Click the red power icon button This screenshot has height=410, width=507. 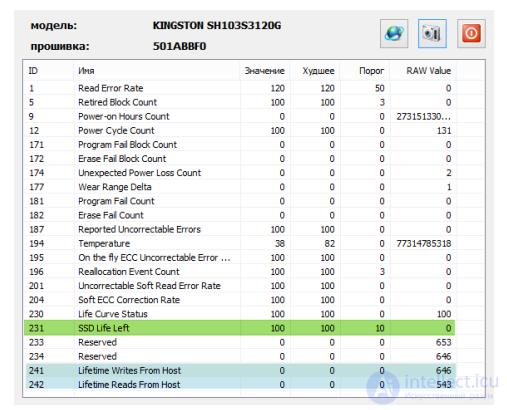pyautogui.click(x=471, y=33)
